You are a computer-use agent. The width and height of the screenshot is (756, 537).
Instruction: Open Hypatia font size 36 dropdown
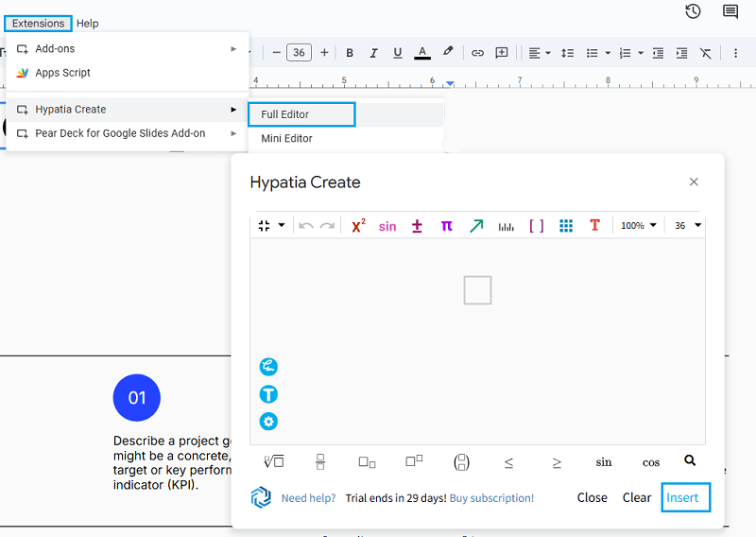[x=688, y=225]
